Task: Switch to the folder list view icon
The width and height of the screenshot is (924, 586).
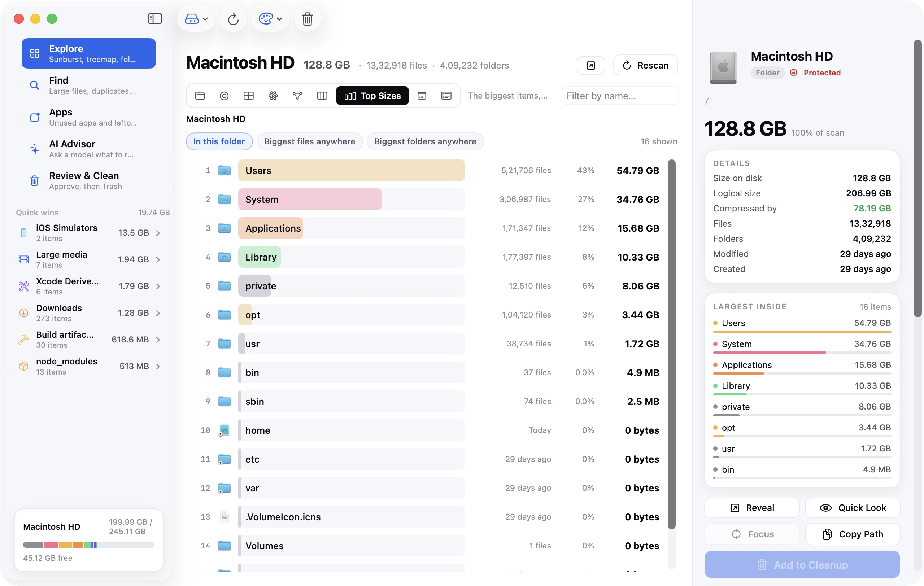Action: [x=200, y=96]
